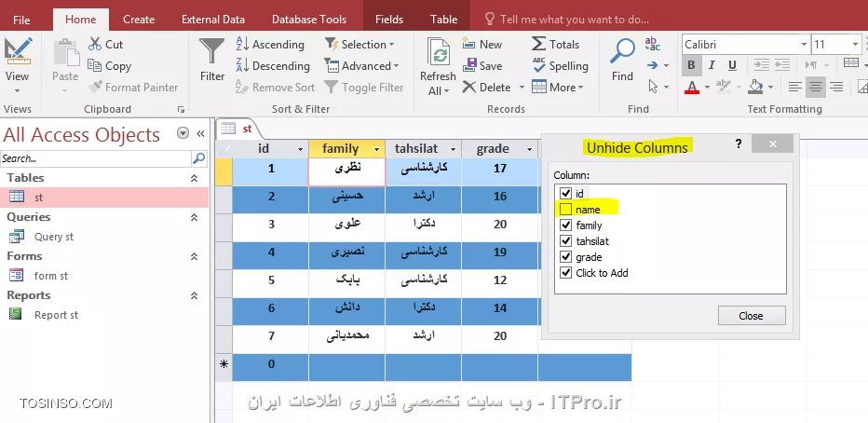Open the Query st object

tap(54, 237)
